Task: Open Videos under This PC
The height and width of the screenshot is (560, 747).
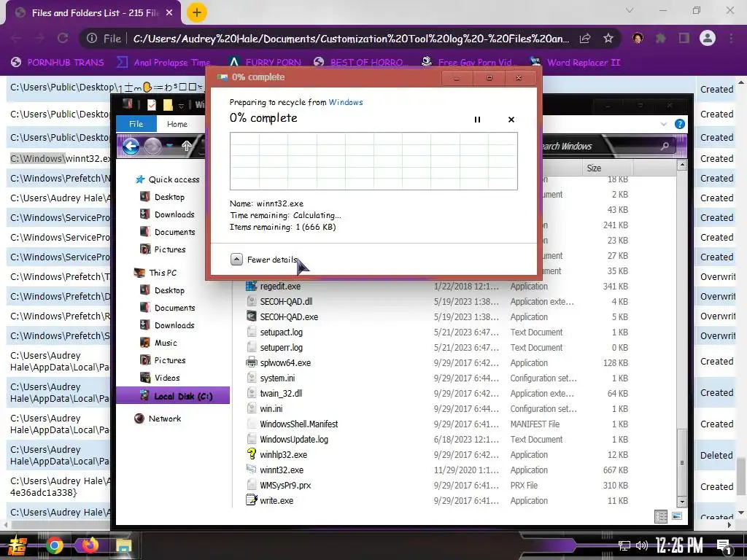Action: pyautogui.click(x=167, y=378)
